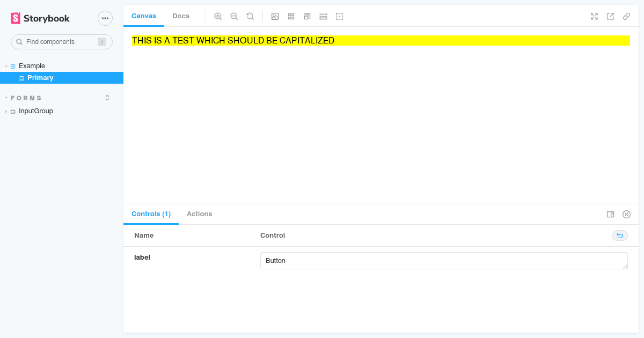The image size is (644, 338).
Task: Collapse the Example component tree
Action: click(x=5, y=65)
